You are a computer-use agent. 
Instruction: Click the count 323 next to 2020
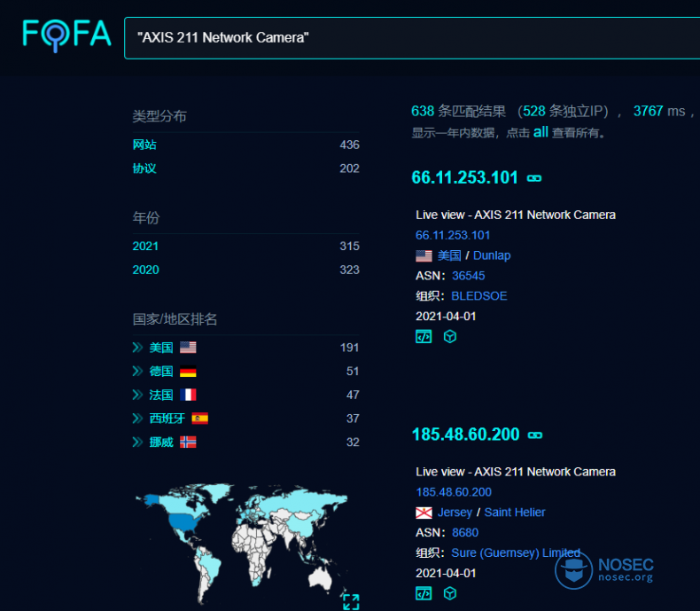point(349,270)
